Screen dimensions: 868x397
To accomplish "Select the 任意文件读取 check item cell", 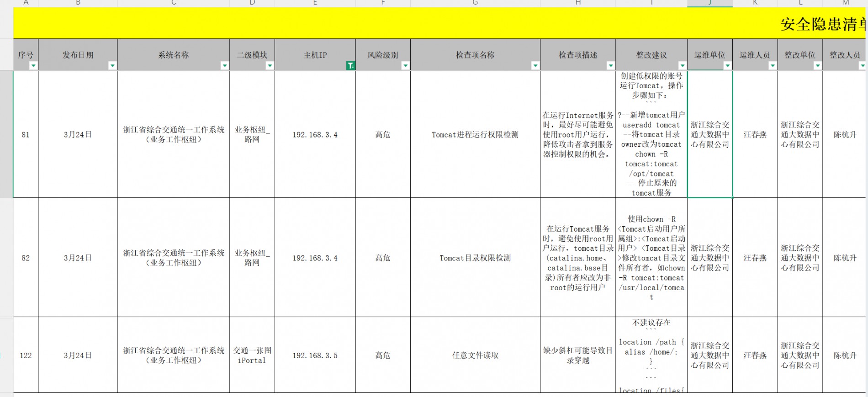I will [475, 355].
